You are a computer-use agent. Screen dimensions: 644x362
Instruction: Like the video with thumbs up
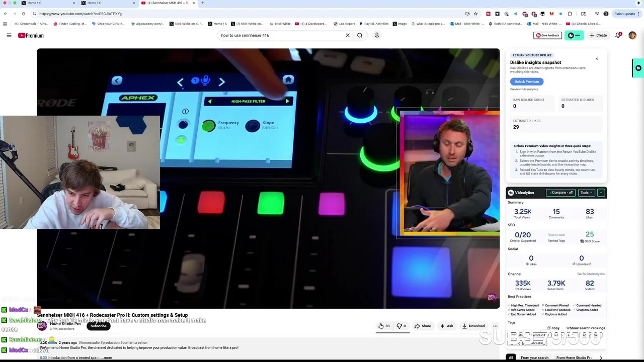click(384, 326)
